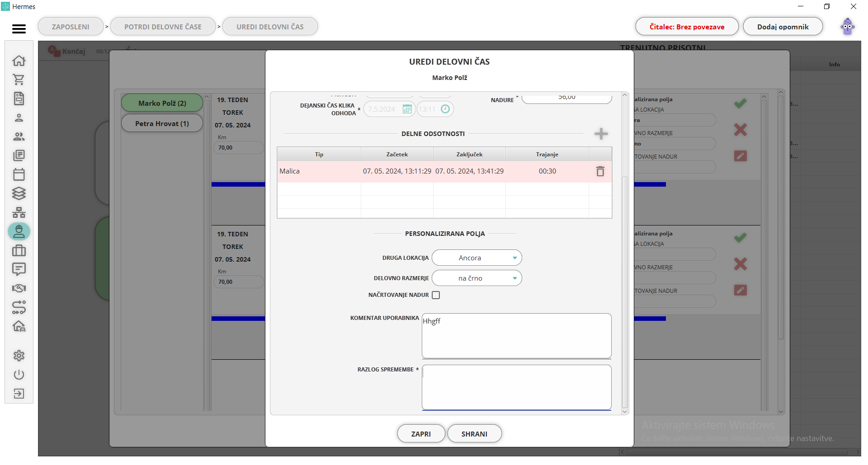Click the Dodaj opomnik button

coord(783,27)
